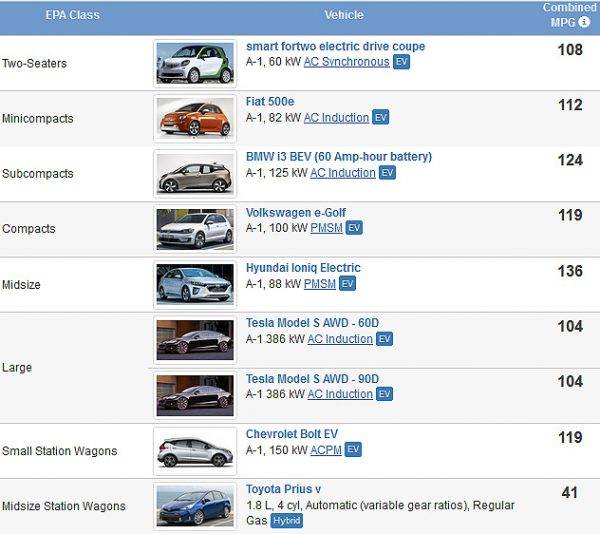This screenshot has width=600, height=534.
Task: Open the Hyundai Ioniq Electric link
Action: click(x=303, y=268)
